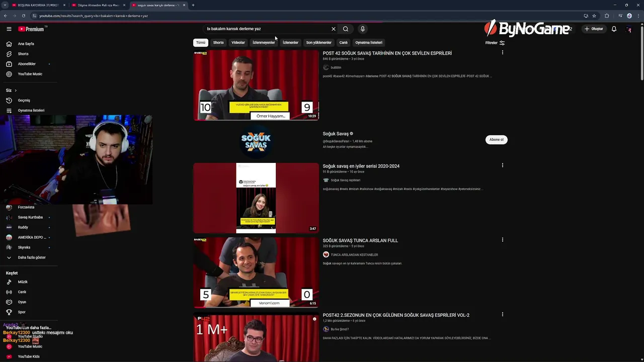Click the browser address bar URL
644x362 pixels.
(94, 16)
